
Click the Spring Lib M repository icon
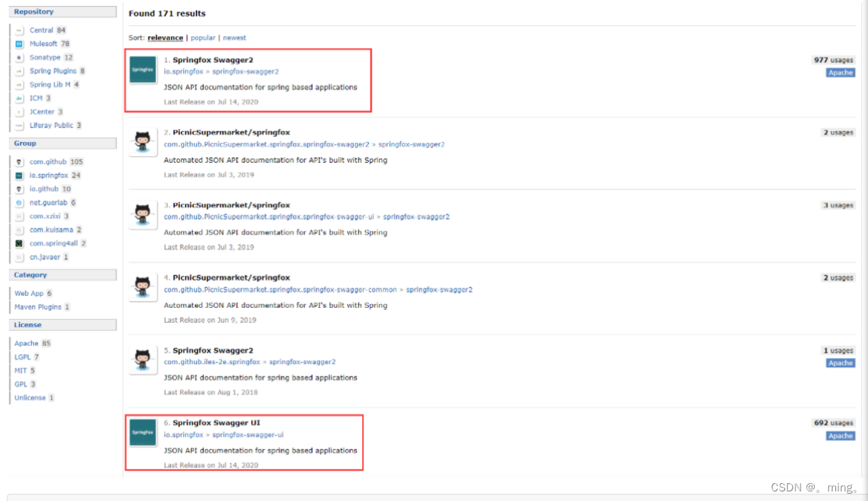point(19,84)
